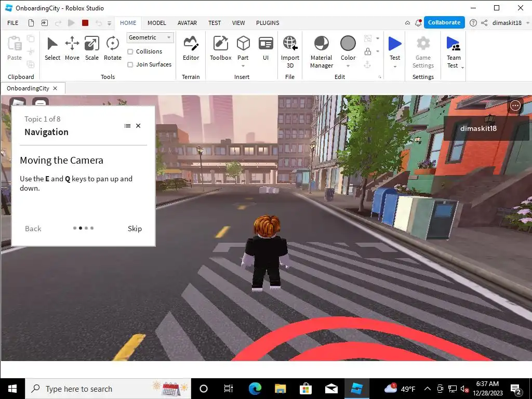The width and height of the screenshot is (532, 399).
Task: Expand the Part dropdown arrow
Action: (243, 66)
